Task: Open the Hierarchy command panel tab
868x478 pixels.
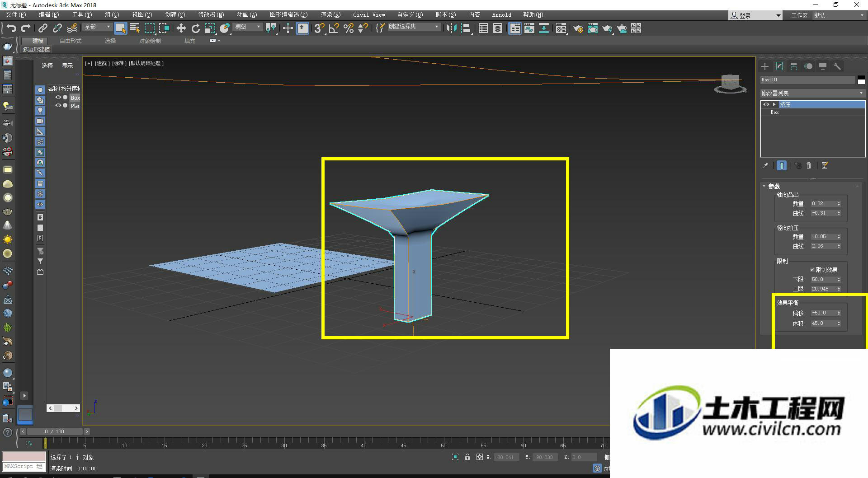Action: 794,66
